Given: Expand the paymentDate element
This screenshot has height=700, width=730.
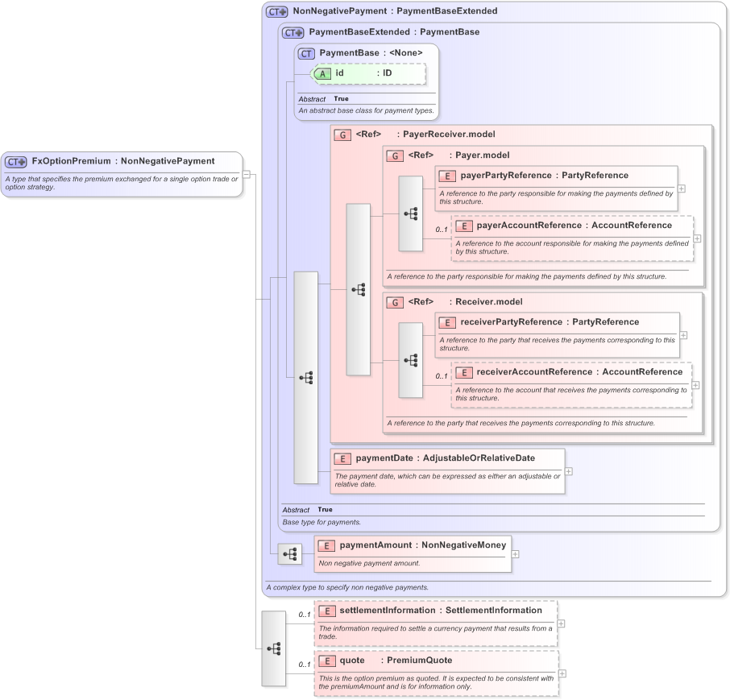Looking at the screenshot, I should (569, 471).
